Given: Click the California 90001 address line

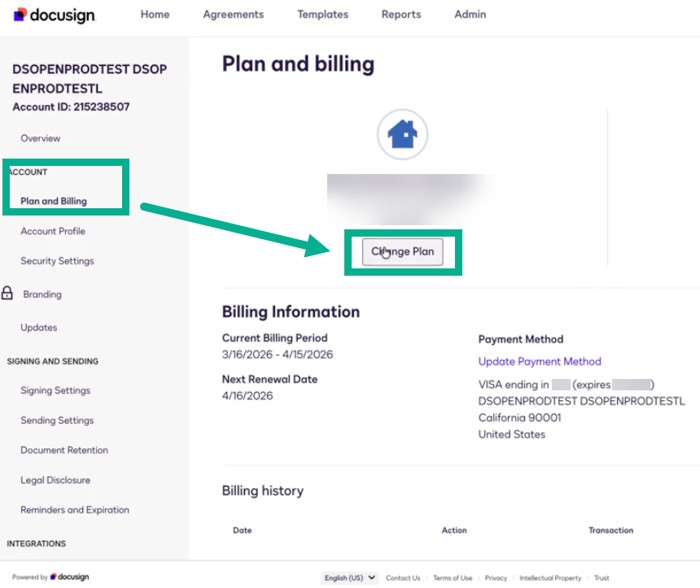Looking at the screenshot, I should click(x=519, y=417).
